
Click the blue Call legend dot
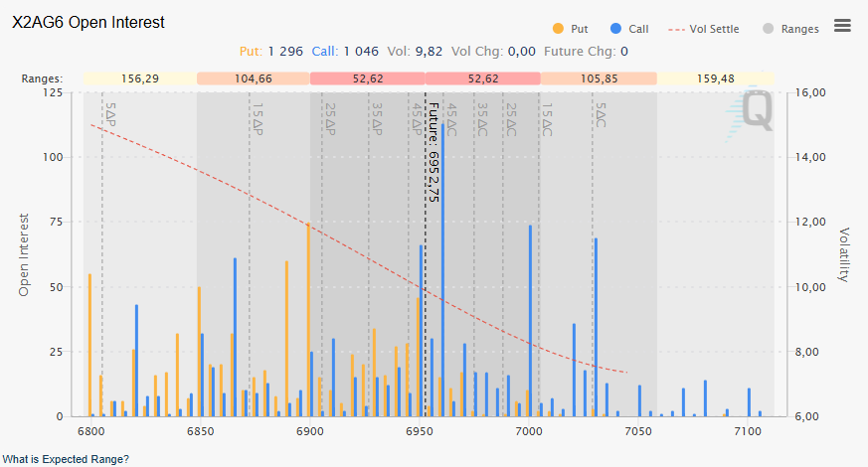[x=616, y=30]
